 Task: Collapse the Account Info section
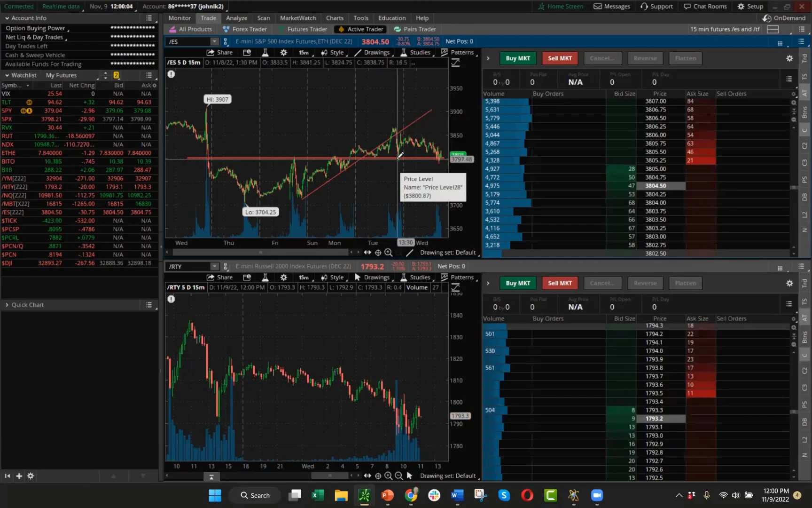pyautogui.click(x=7, y=18)
